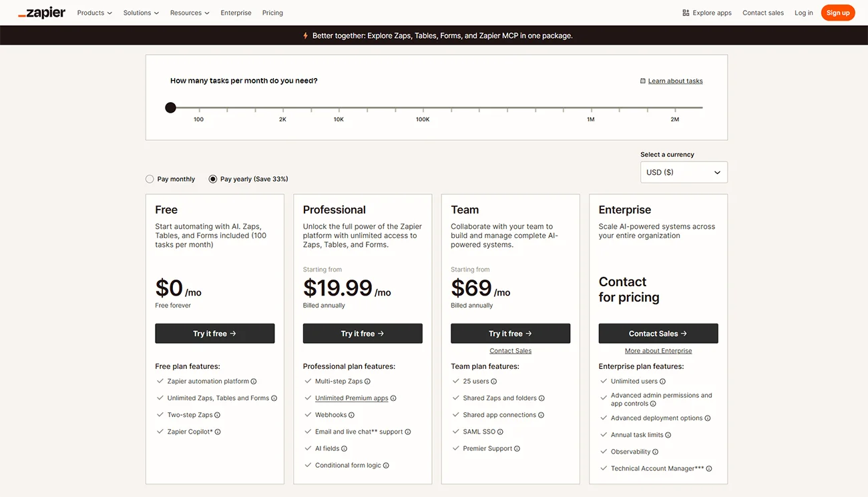Click the info icon beside Webhooks

[353, 414]
